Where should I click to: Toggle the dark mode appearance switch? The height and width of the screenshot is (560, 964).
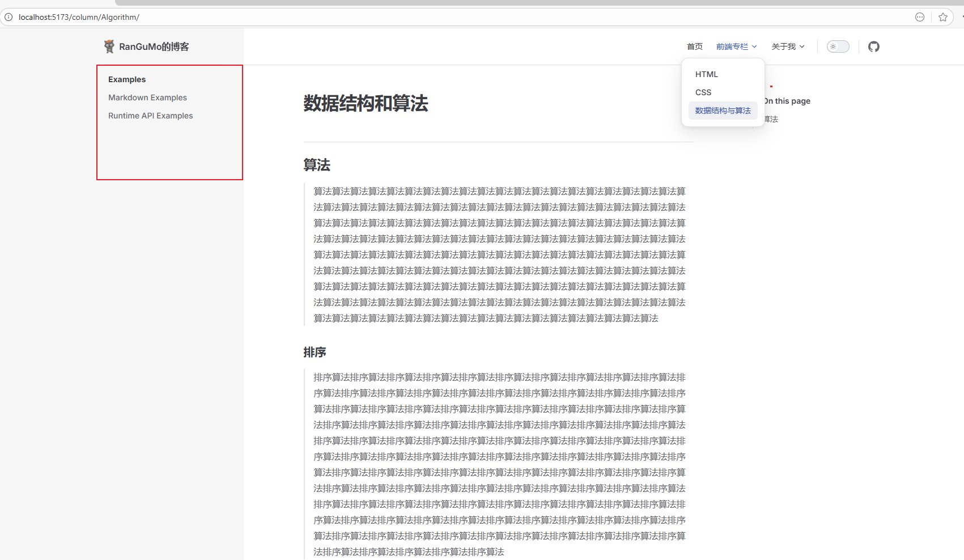point(838,46)
